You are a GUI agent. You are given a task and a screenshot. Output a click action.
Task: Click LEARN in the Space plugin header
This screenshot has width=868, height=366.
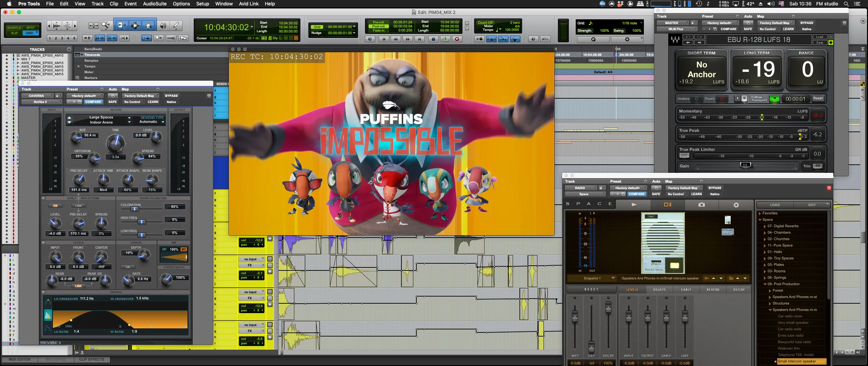pos(696,194)
